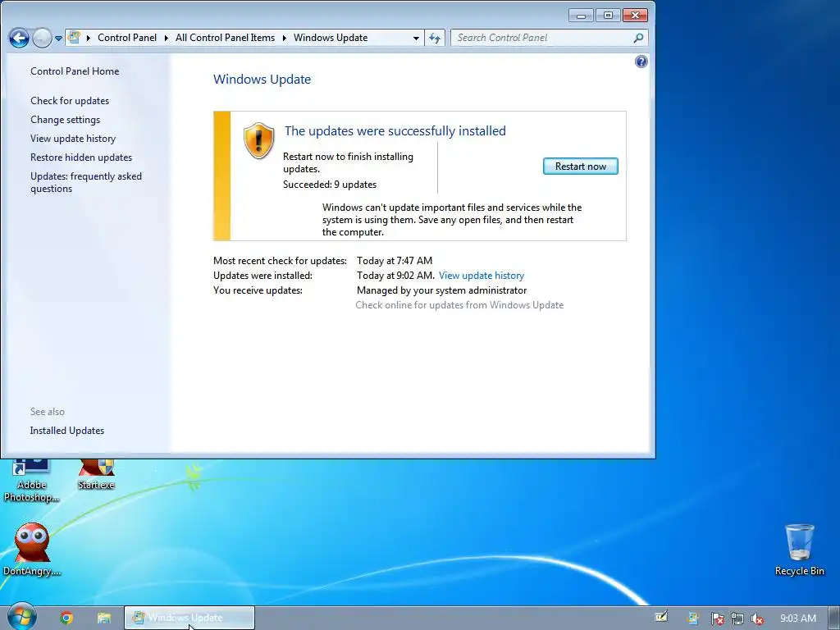840x630 pixels.
Task: Open Change settings in sidebar
Action: (x=65, y=120)
